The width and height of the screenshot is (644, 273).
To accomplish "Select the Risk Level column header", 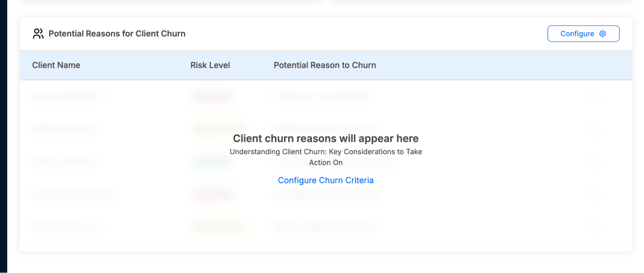I will click(x=210, y=65).
